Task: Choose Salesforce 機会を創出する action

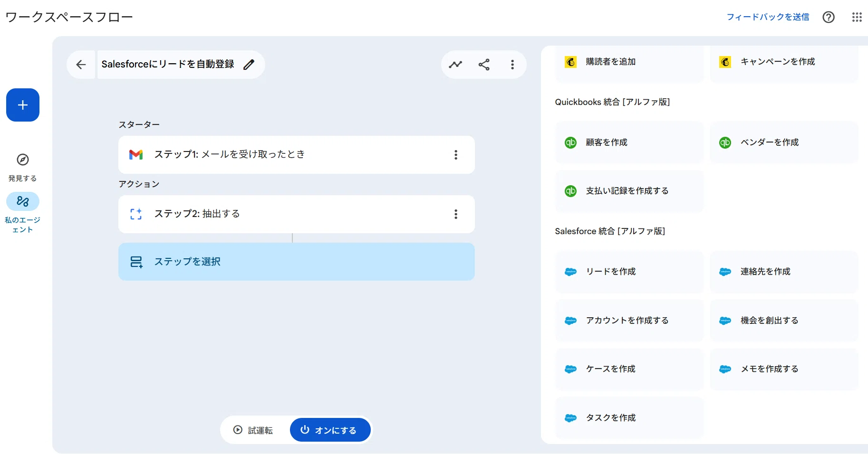Action: pyautogui.click(x=784, y=321)
